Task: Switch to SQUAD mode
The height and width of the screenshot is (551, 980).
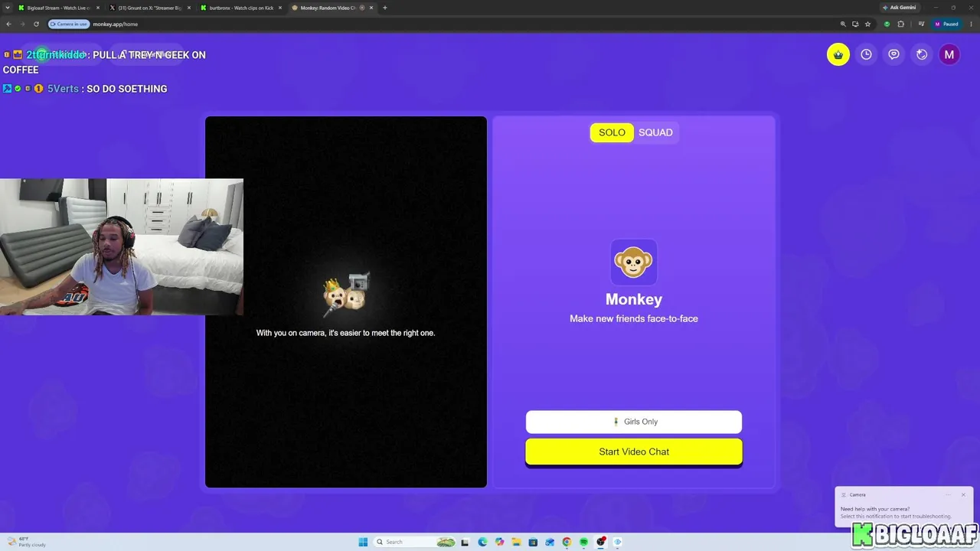Action: click(655, 132)
